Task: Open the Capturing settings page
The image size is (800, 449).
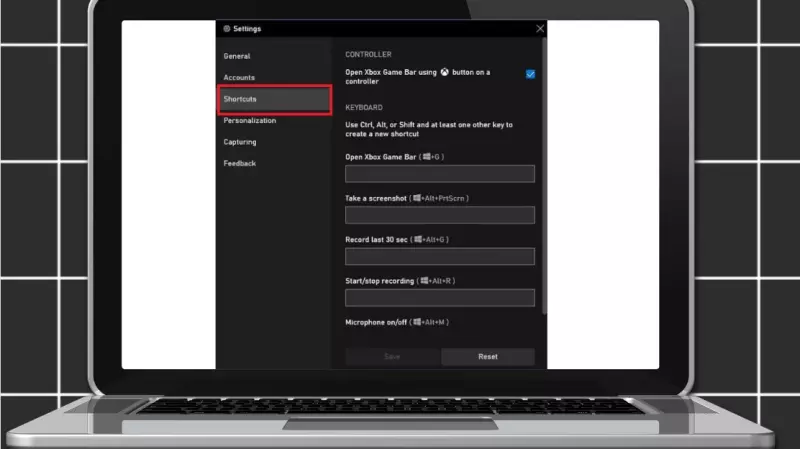Action: [240, 142]
